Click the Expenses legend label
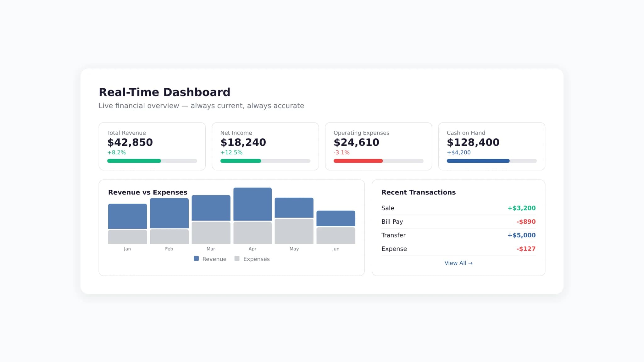644x362 pixels. [x=257, y=259]
